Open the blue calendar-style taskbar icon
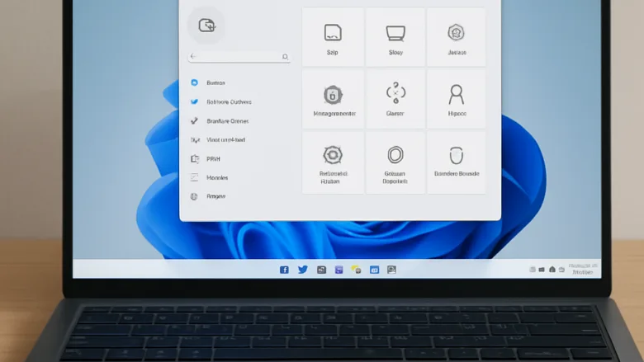This screenshot has width=644, height=362. click(x=374, y=270)
